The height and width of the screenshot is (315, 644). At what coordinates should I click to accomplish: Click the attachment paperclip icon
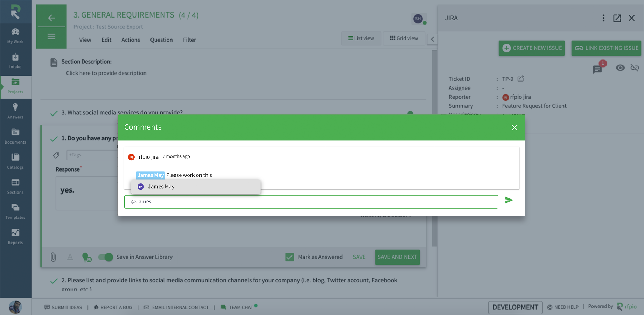53,257
